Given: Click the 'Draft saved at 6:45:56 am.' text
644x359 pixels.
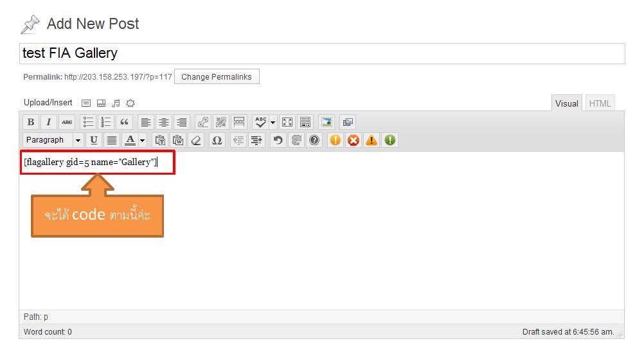Looking at the screenshot, I should click(568, 331).
